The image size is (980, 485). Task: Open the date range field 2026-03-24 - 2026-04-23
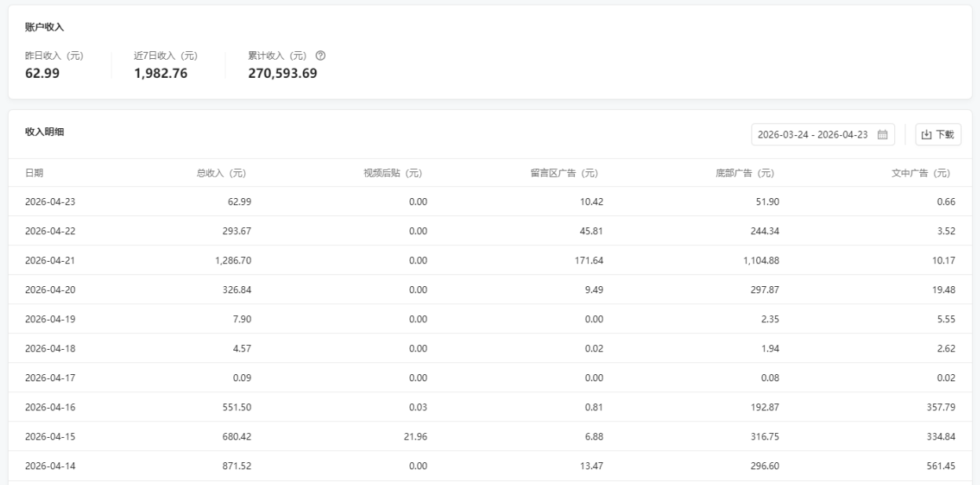[813, 134]
